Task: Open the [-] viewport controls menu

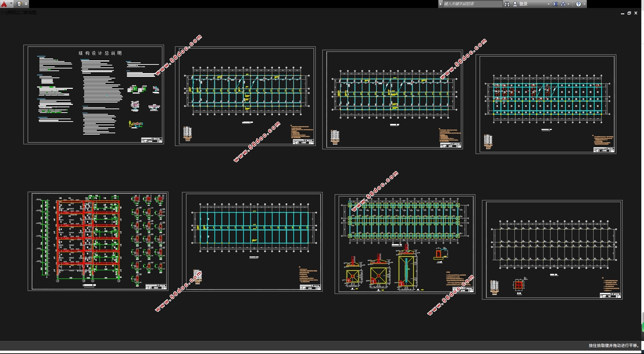Action: pos(3,13)
